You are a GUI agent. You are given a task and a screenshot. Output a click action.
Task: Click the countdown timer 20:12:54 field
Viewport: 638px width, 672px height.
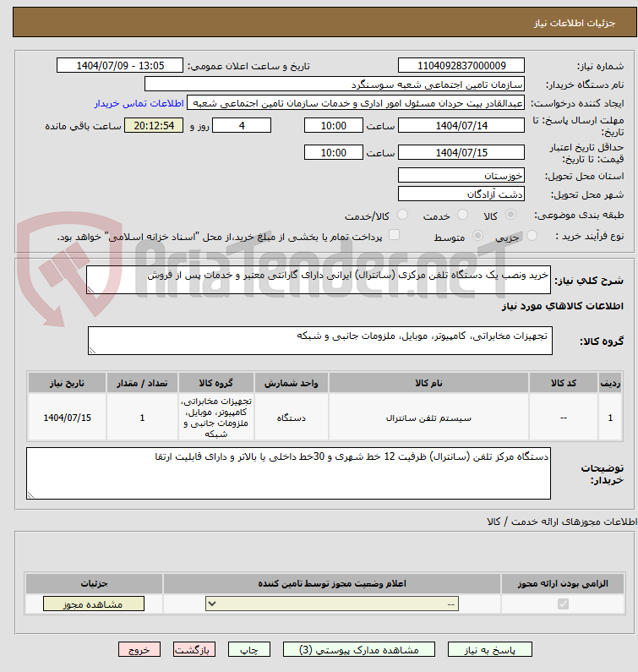pyautogui.click(x=154, y=126)
